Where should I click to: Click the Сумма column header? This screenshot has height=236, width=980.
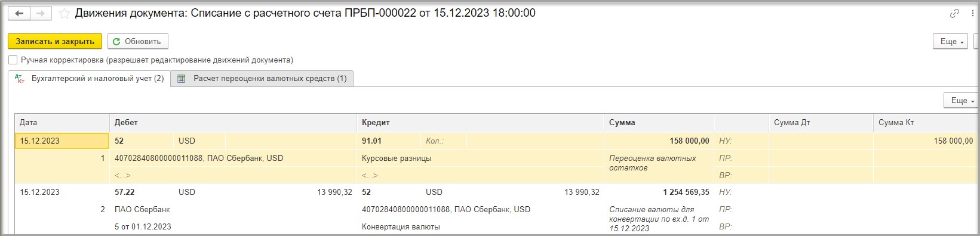pyautogui.click(x=659, y=122)
